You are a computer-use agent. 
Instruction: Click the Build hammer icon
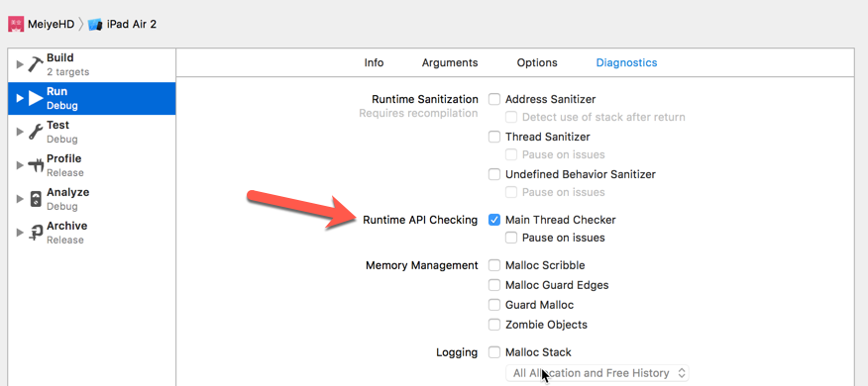[36, 64]
